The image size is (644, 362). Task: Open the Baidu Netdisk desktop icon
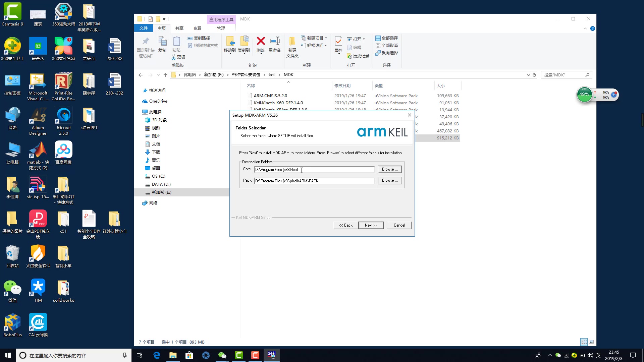pos(63,150)
